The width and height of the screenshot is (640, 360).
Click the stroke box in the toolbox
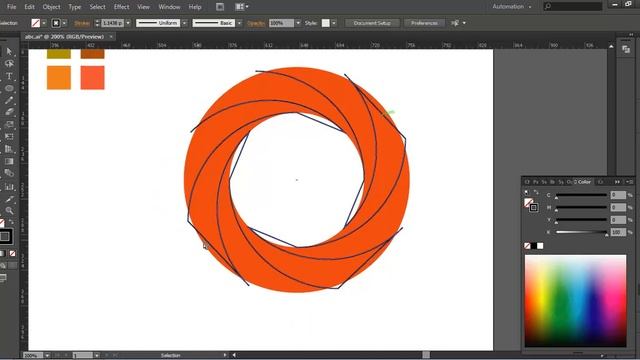tap(5, 236)
